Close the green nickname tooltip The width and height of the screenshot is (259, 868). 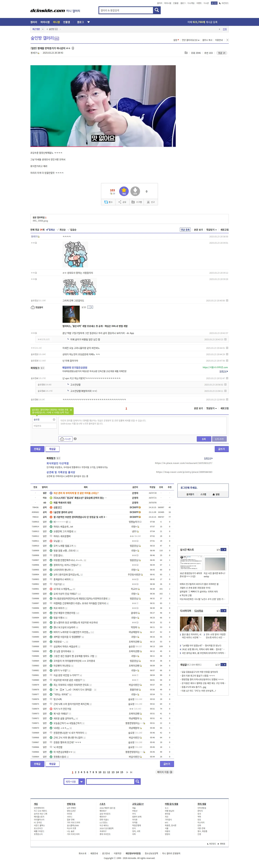71,410
